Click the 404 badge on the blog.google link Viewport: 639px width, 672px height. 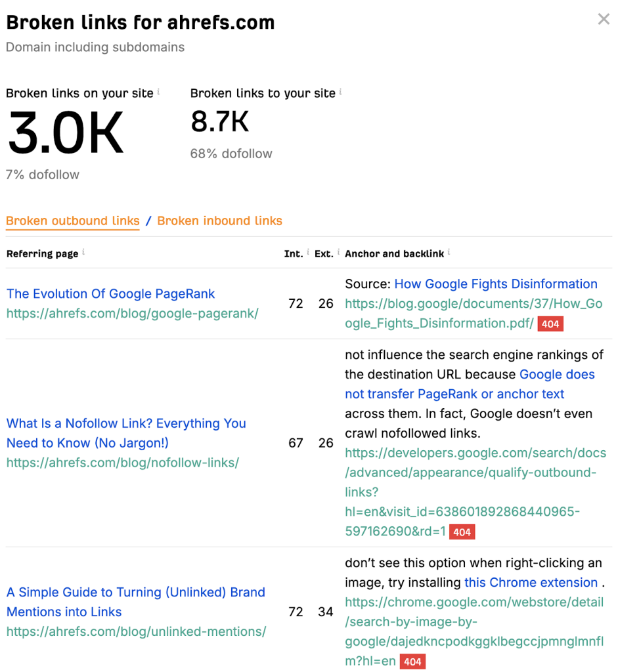[x=550, y=324]
